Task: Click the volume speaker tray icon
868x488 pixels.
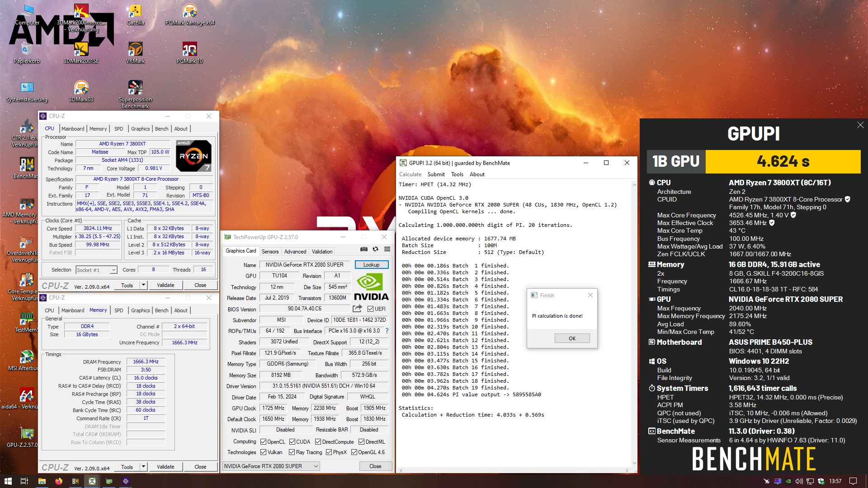Action: (x=799, y=481)
